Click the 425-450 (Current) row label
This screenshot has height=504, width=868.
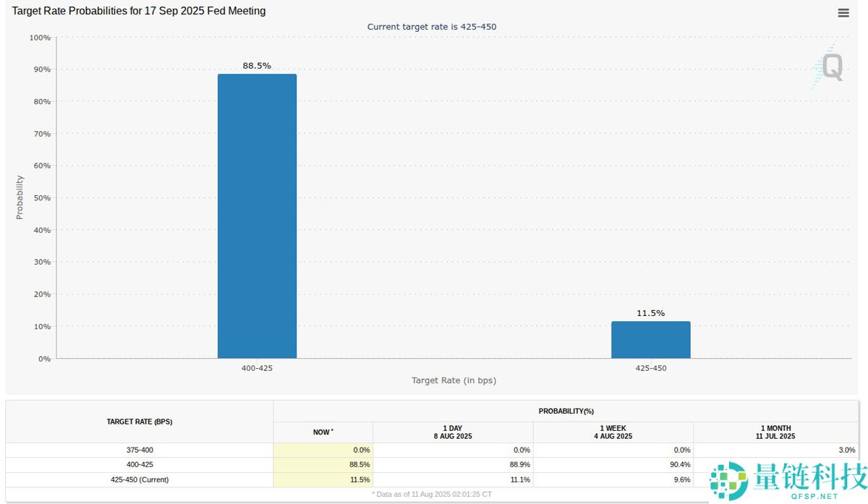click(140, 479)
